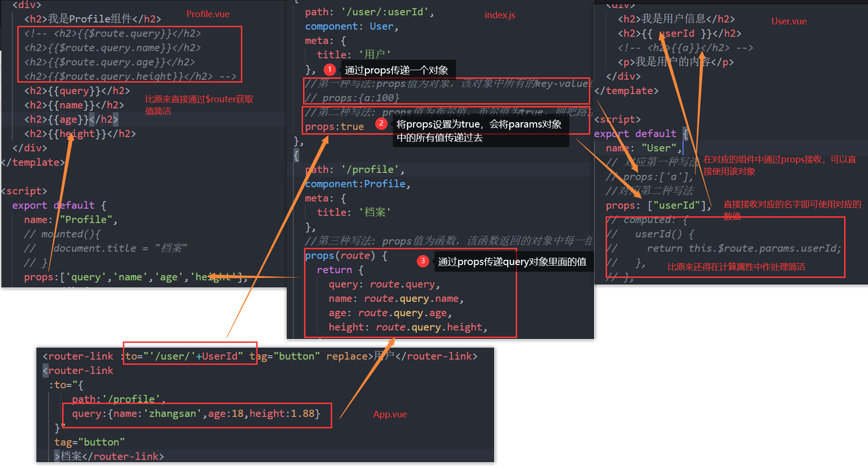Click the props array with 'query','name','age' line
This screenshot has height=468, width=868.
(136, 277)
